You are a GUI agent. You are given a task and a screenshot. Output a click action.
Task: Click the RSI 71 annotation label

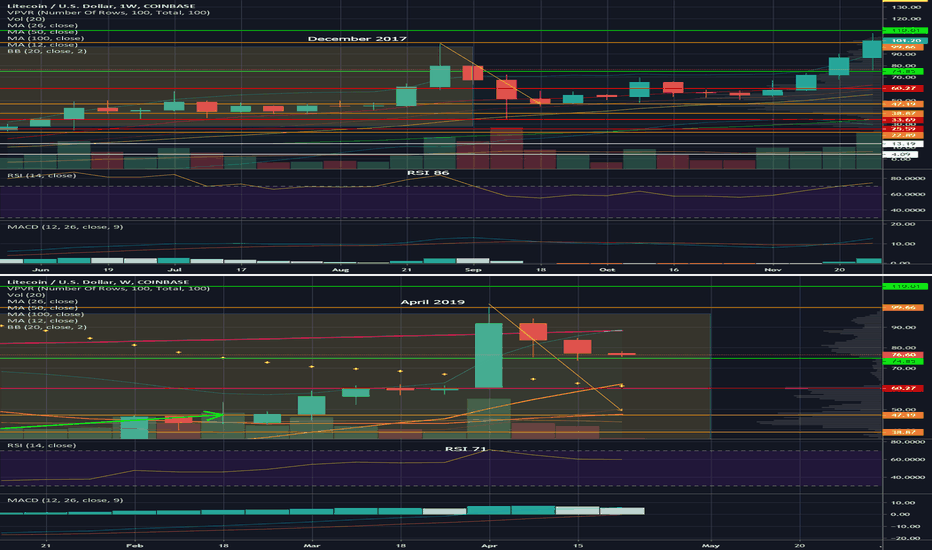466,449
